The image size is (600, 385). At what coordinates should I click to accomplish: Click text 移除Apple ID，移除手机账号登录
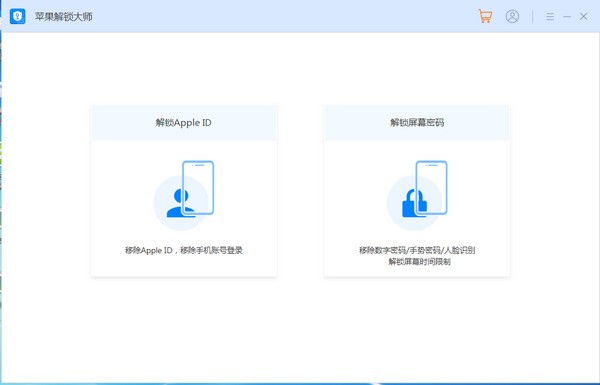(x=184, y=250)
